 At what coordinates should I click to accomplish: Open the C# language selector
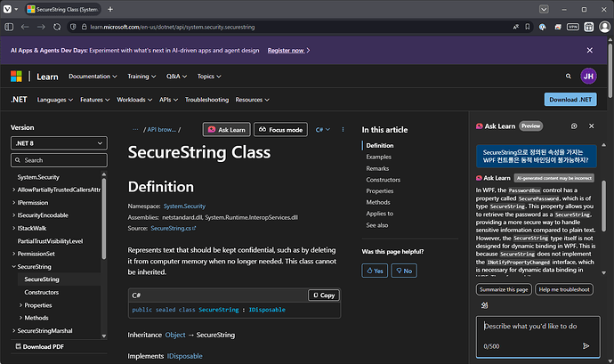click(x=322, y=130)
